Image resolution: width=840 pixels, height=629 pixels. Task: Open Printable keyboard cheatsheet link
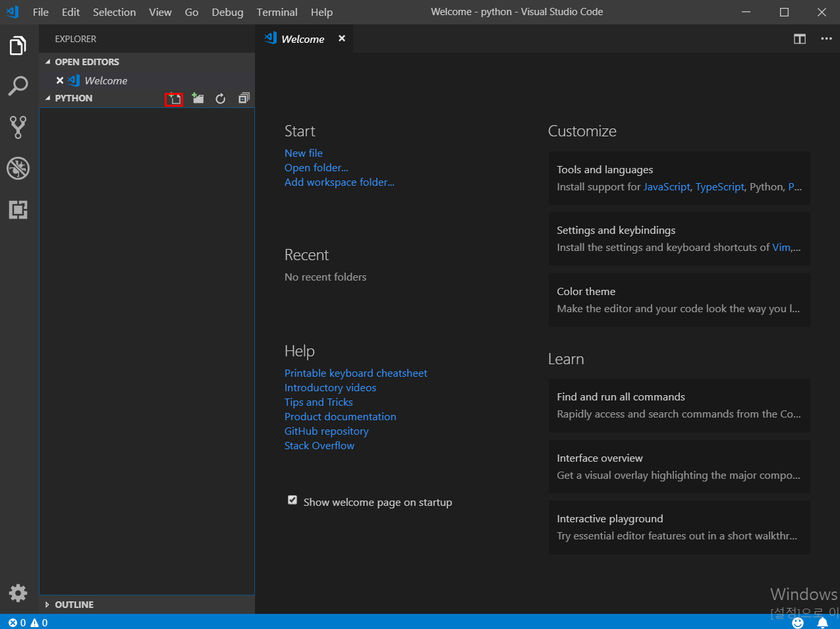356,373
